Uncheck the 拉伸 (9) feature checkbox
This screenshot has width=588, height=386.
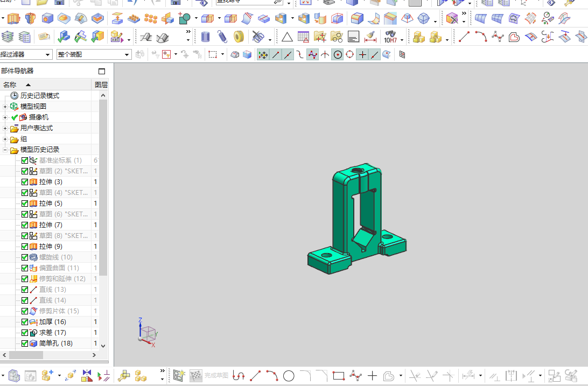click(25, 247)
